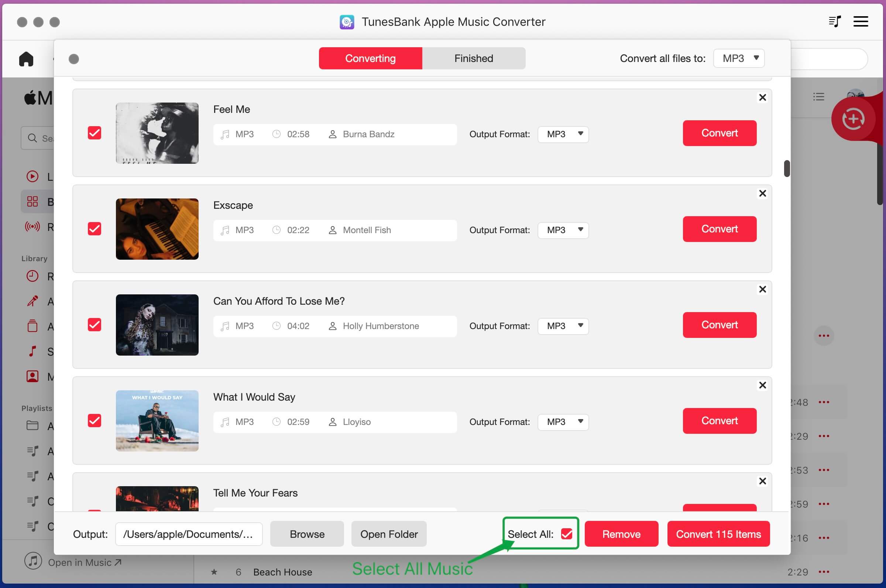Click Open Folder button
The width and height of the screenshot is (886, 588).
[x=389, y=534]
